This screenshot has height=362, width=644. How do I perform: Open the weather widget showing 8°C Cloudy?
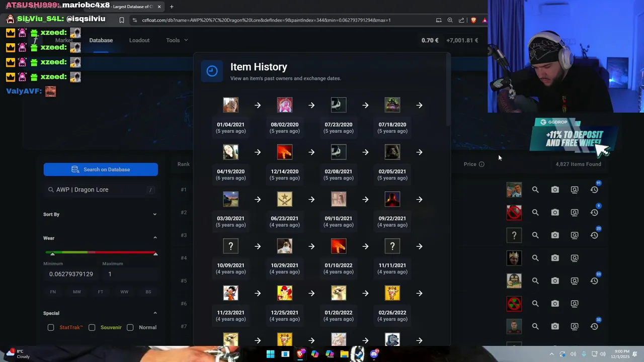(18, 354)
